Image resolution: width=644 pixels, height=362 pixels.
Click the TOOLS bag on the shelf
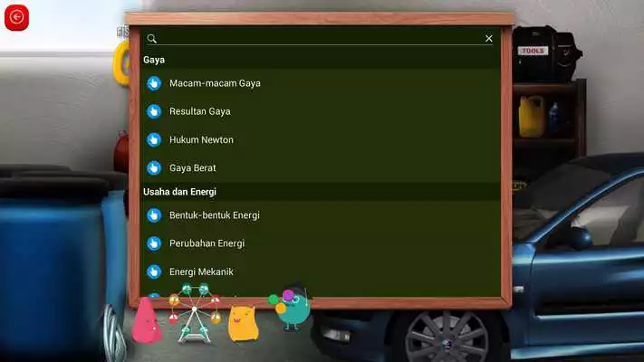point(546,54)
